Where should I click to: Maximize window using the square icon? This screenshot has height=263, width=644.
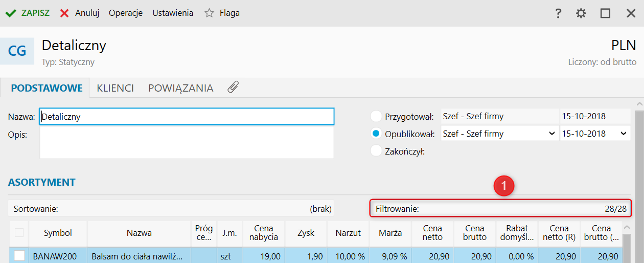[606, 14]
